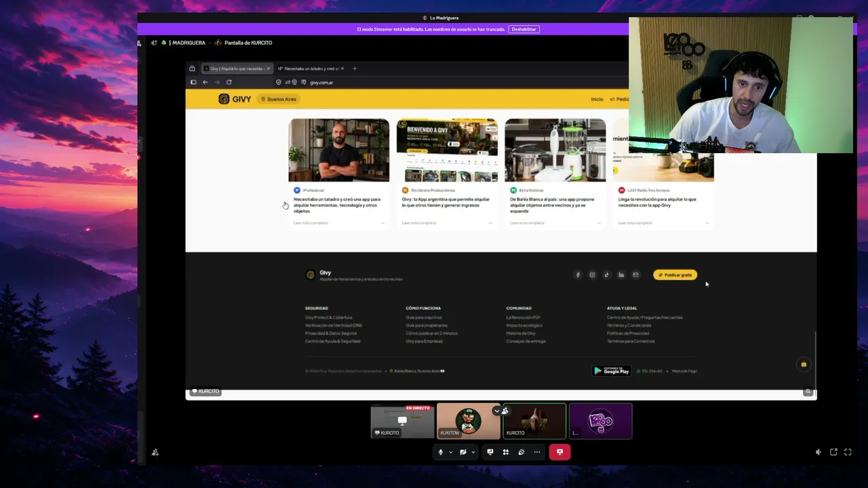The width and height of the screenshot is (868, 488).
Task: Click the share screen icon
Action: [490, 452]
